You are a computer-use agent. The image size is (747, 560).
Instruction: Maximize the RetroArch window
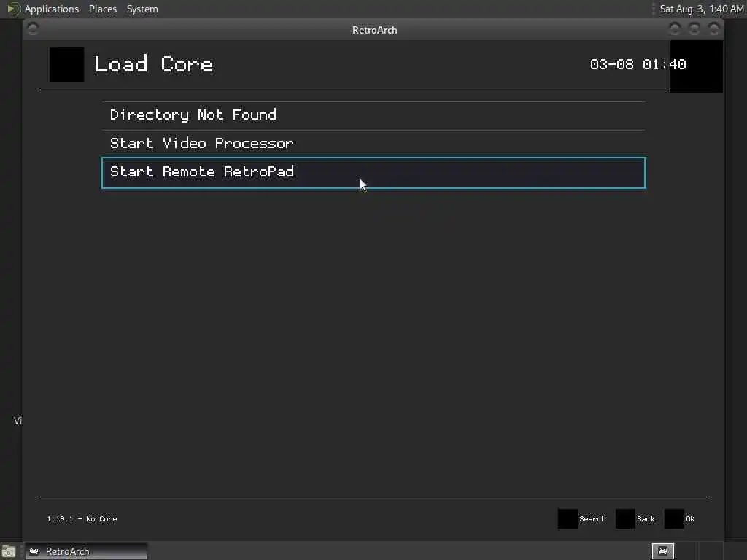[694, 29]
